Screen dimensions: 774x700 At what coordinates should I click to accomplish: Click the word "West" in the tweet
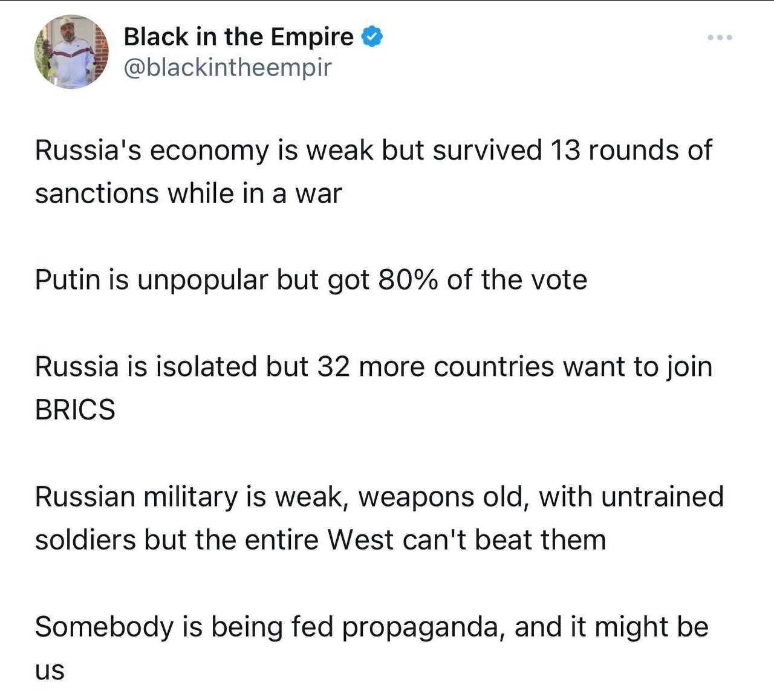(x=360, y=540)
